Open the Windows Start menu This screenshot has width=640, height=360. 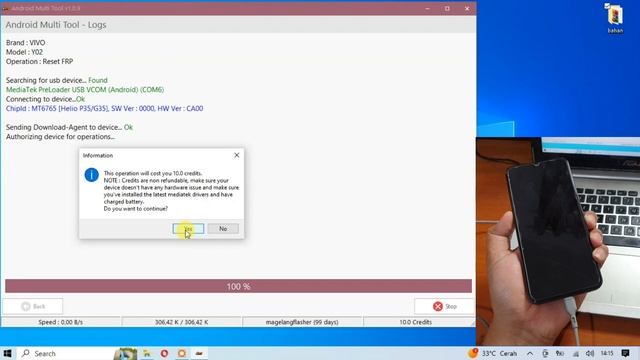tap(7, 353)
